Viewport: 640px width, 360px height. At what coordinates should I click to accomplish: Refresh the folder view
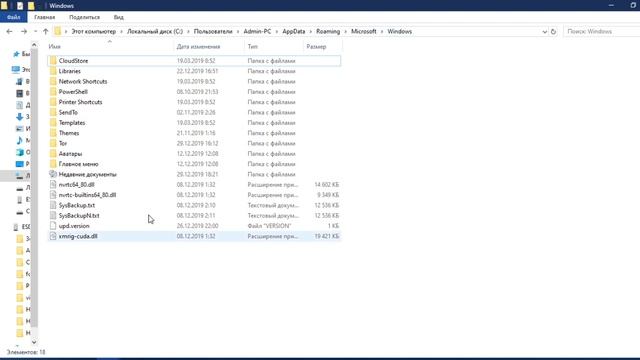pyautogui.click(x=553, y=31)
